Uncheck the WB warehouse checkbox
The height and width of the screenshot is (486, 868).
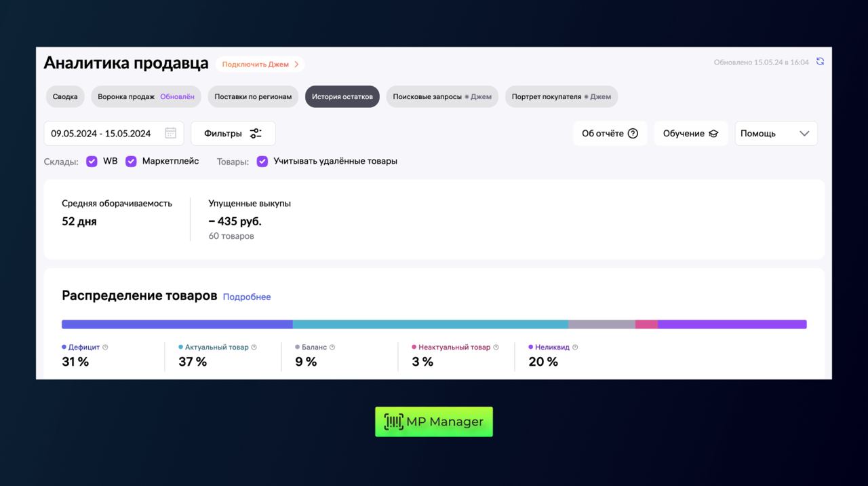pyautogui.click(x=92, y=162)
